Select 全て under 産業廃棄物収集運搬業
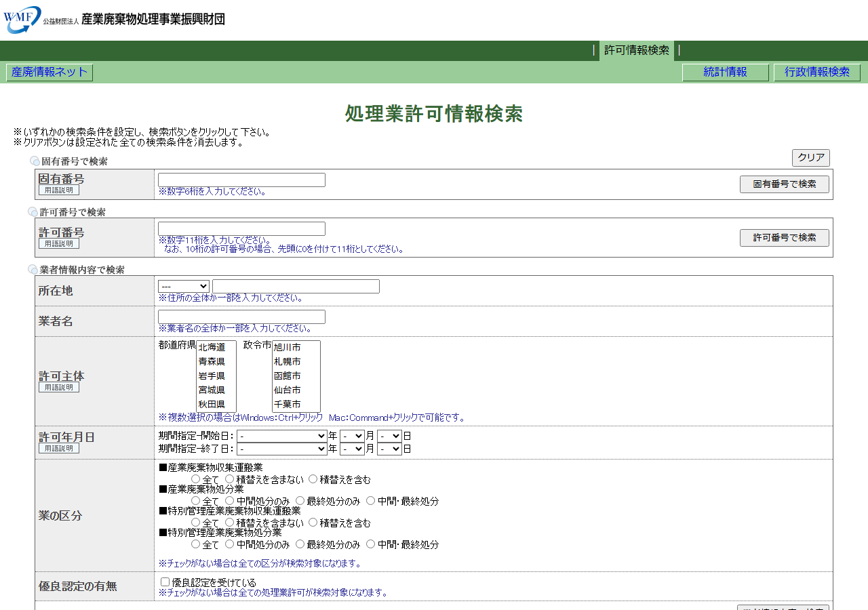The image size is (868, 610). coord(196,479)
